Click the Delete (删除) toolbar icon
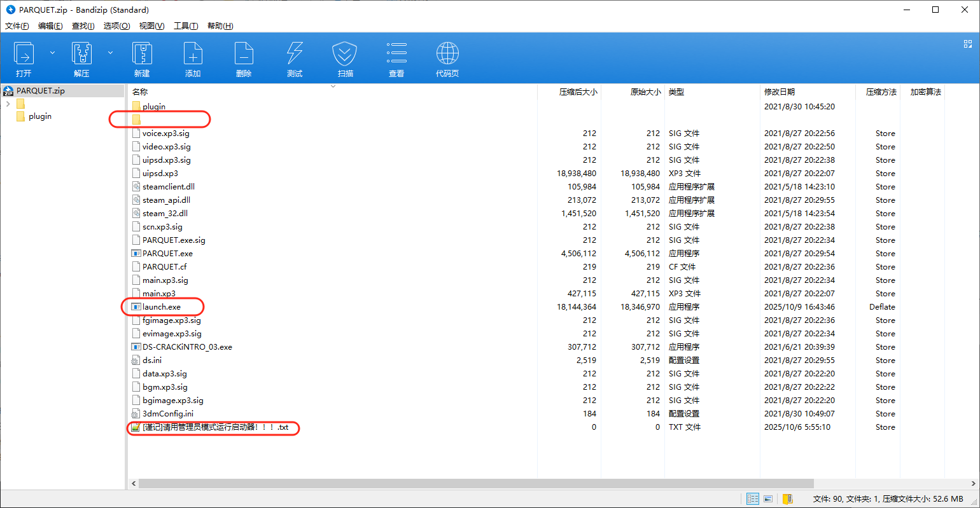Viewport: 980px width, 508px height. (x=243, y=58)
